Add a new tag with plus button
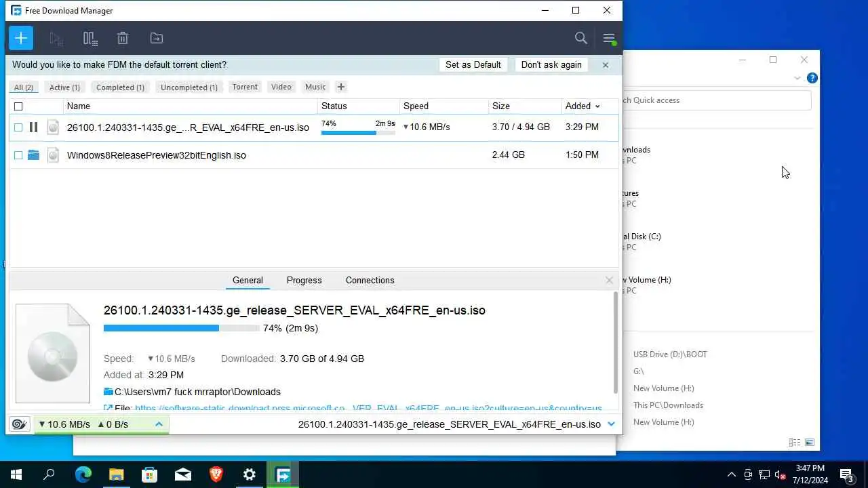 [341, 87]
